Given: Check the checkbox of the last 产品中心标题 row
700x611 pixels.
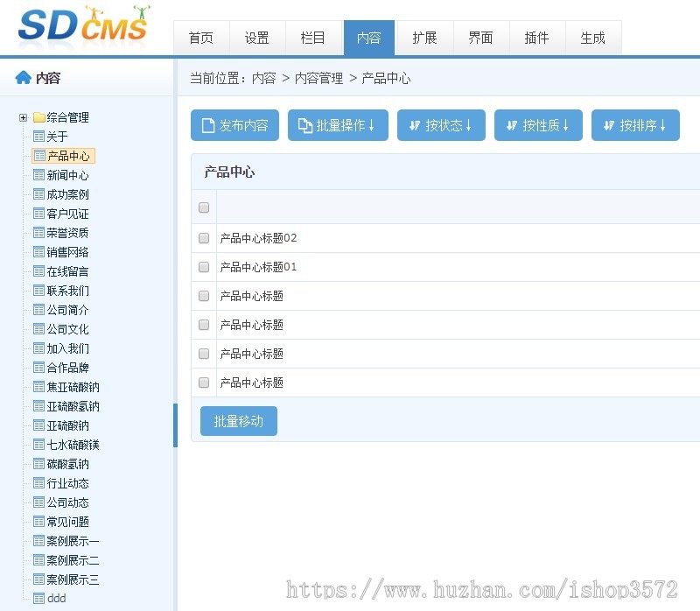Looking at the screenshot, I should (204, 383).
